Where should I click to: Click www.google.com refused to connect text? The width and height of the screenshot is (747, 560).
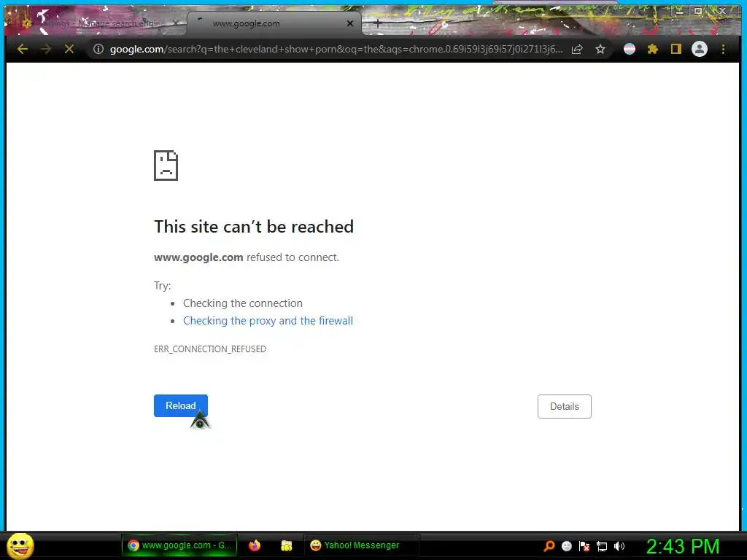coord(247,257)
